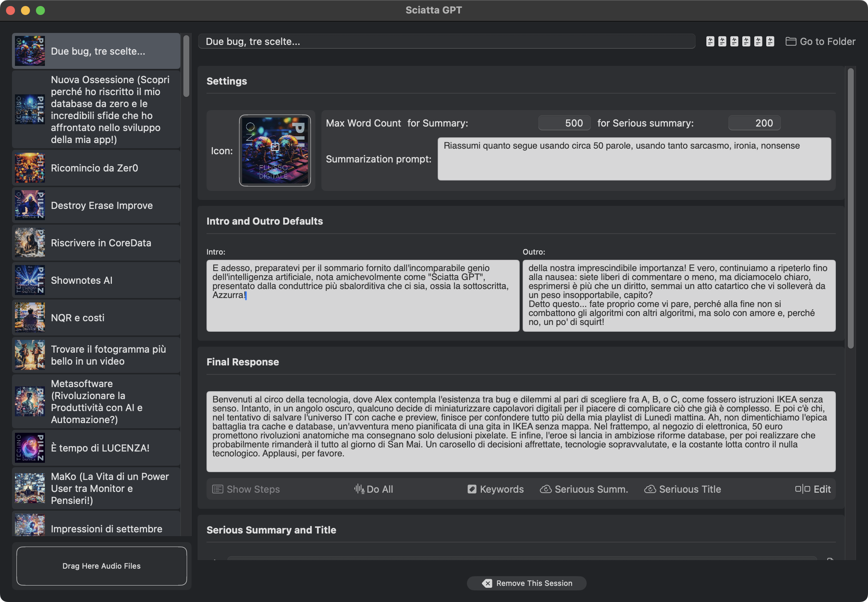Generate Keywords with the tag button
The width and height of the screenshot is (868, 602).
(495, 489)
